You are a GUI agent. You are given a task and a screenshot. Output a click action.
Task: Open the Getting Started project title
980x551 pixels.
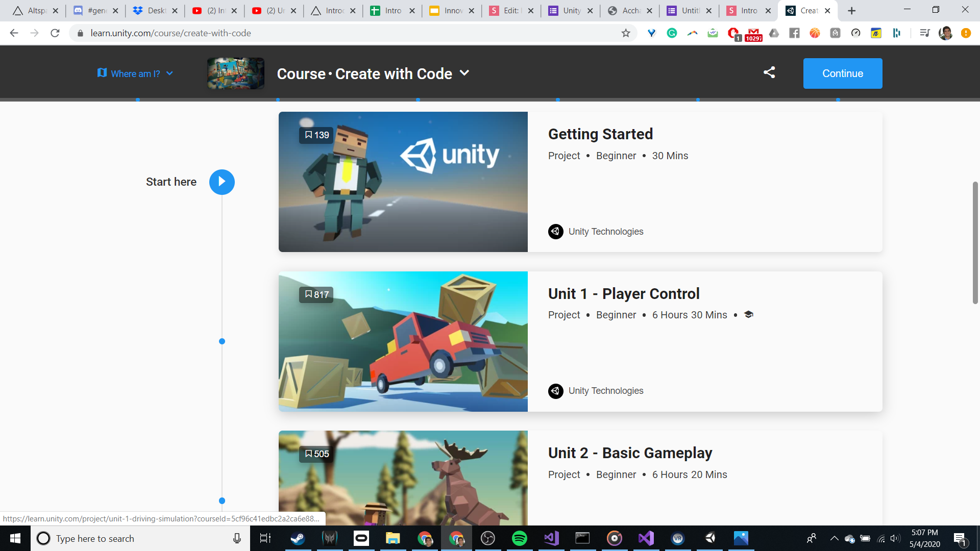(x=600, y=134)
